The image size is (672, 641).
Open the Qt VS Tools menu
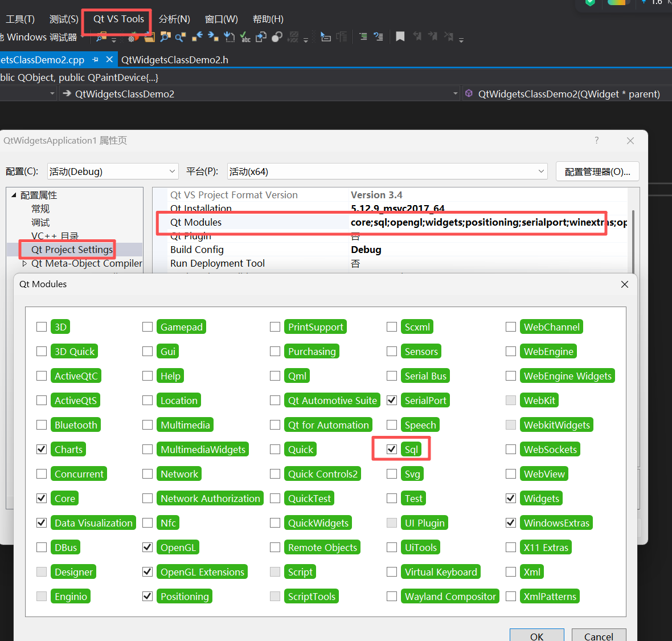[118, 19]
